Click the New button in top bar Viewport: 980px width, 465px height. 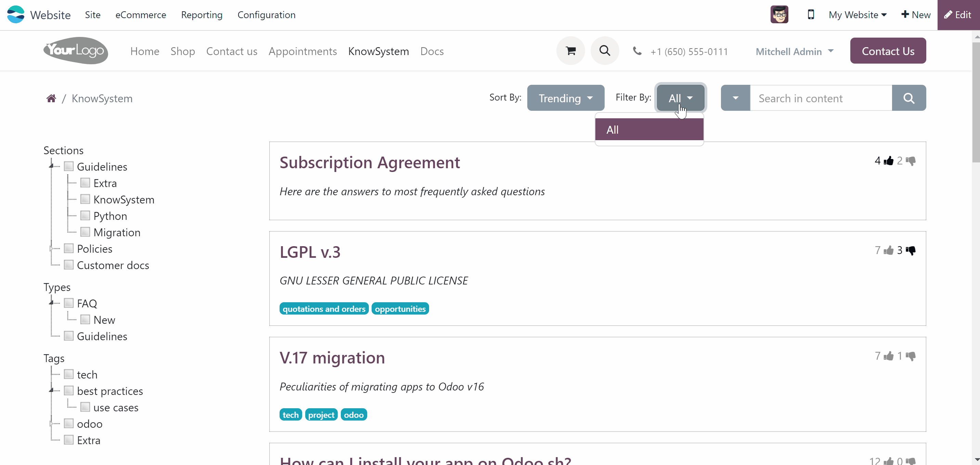click(916, 15)
